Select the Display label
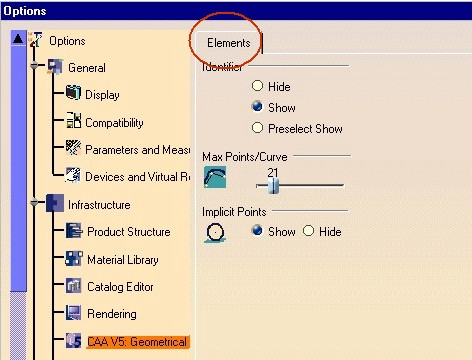Viewport: 472px width, 360px height. 102,95
